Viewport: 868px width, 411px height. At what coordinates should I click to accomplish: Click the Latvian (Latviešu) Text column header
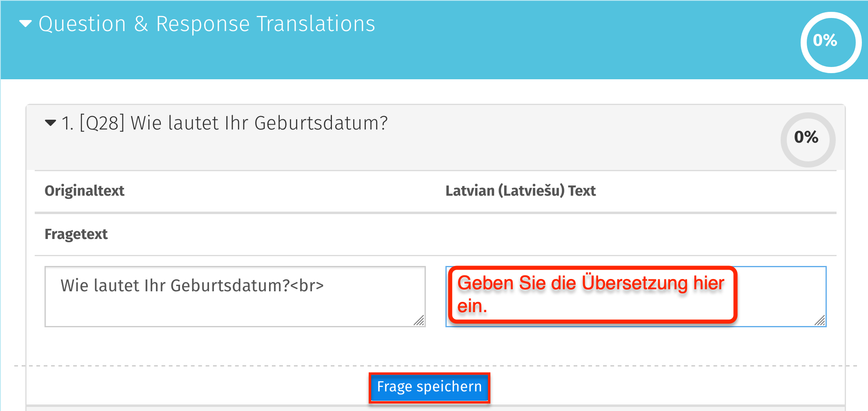click(521, 190)
